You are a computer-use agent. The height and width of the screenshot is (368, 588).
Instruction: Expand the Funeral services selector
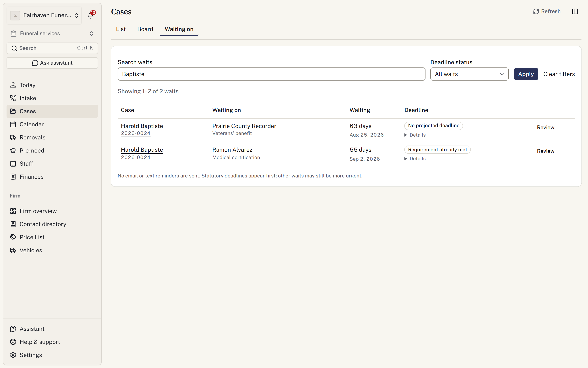click(x=52, y=33)
